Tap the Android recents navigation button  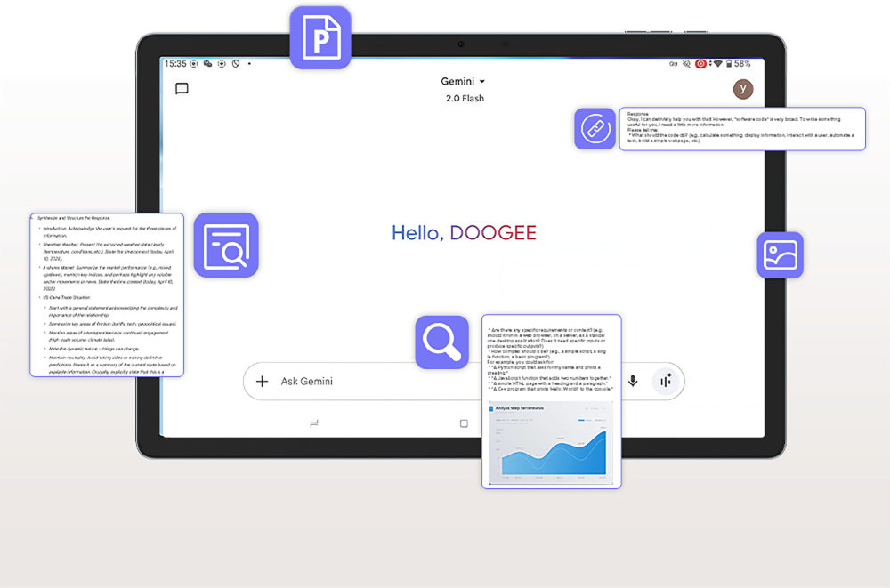coord(314,424)
